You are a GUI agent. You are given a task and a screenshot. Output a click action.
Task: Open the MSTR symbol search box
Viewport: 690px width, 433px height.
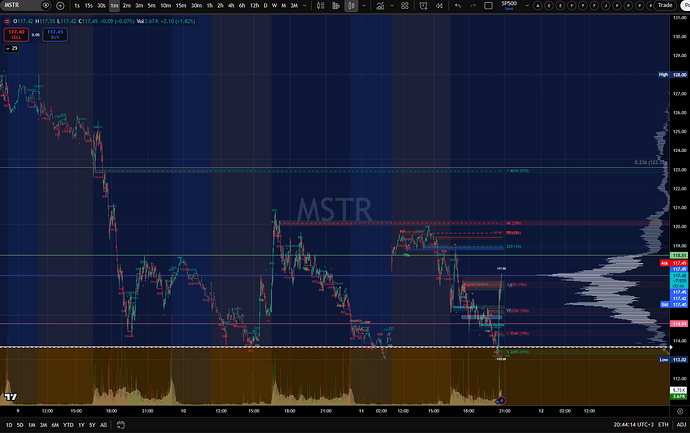tap(20, 5)
